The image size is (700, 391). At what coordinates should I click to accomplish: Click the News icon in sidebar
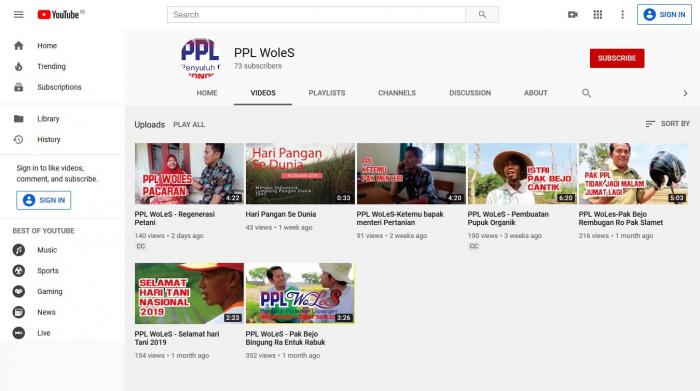[x=19, y=312]
